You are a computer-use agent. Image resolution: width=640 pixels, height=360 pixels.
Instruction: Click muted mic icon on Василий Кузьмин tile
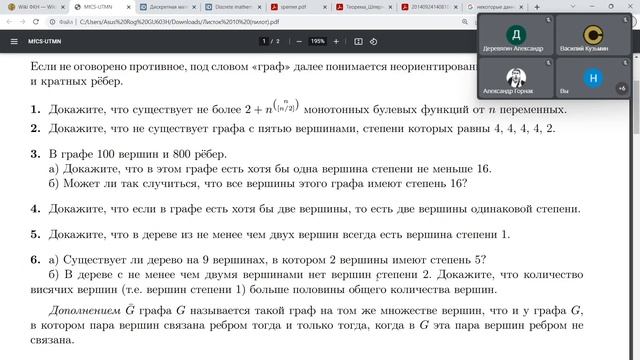(x=625, y=20)
